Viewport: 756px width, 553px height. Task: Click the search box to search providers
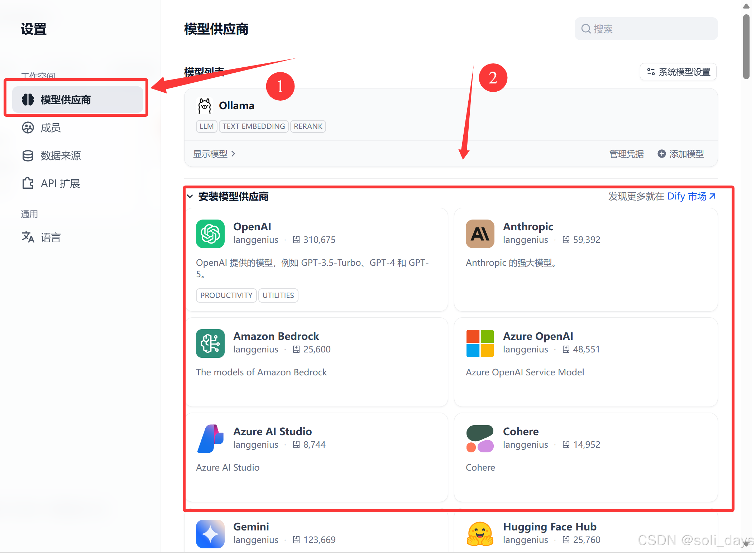[x=646, y=29]
